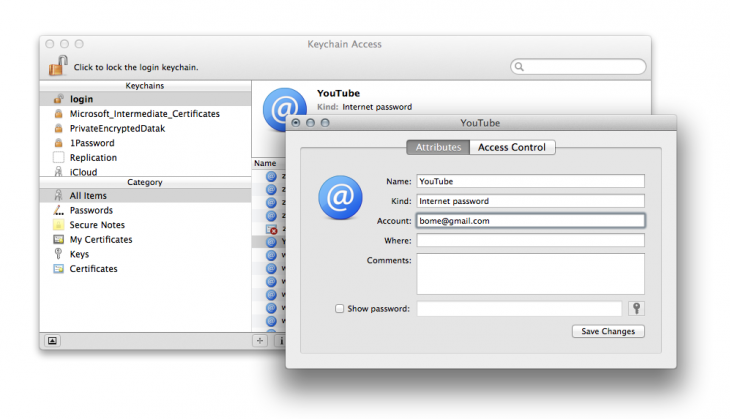Click the Passwords pencil icon

(x=58, y=210)
